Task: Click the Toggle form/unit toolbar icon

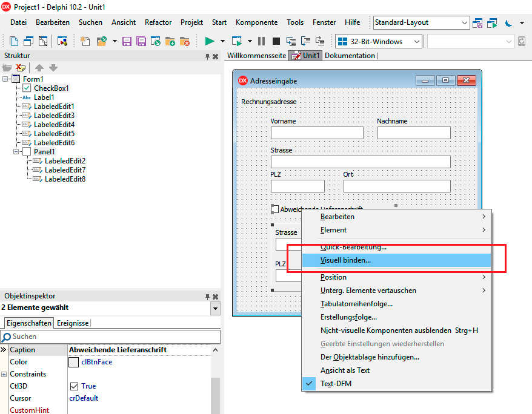Action: click(x=43, y=41)
